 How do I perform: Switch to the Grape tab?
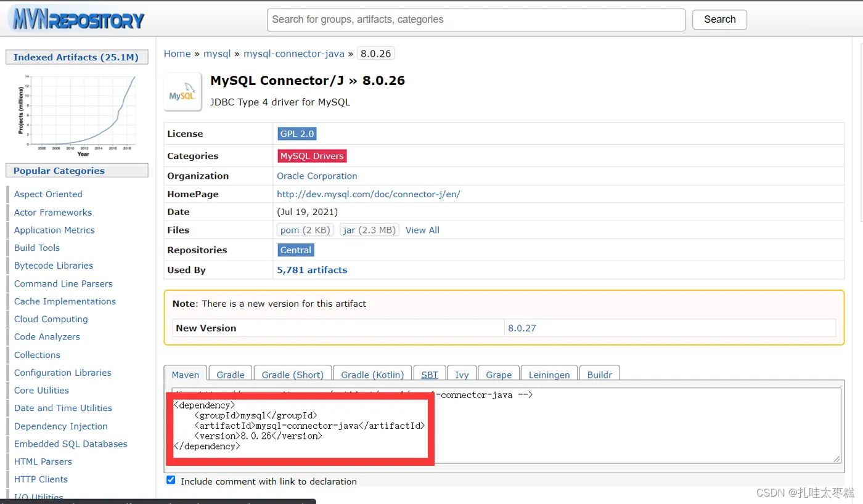pos(499,374)
